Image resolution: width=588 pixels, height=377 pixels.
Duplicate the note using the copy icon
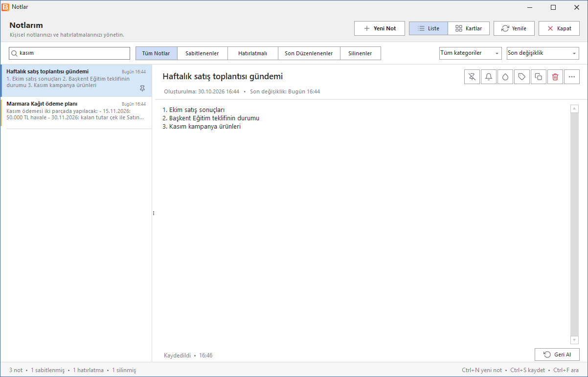[x=539, y=77]
